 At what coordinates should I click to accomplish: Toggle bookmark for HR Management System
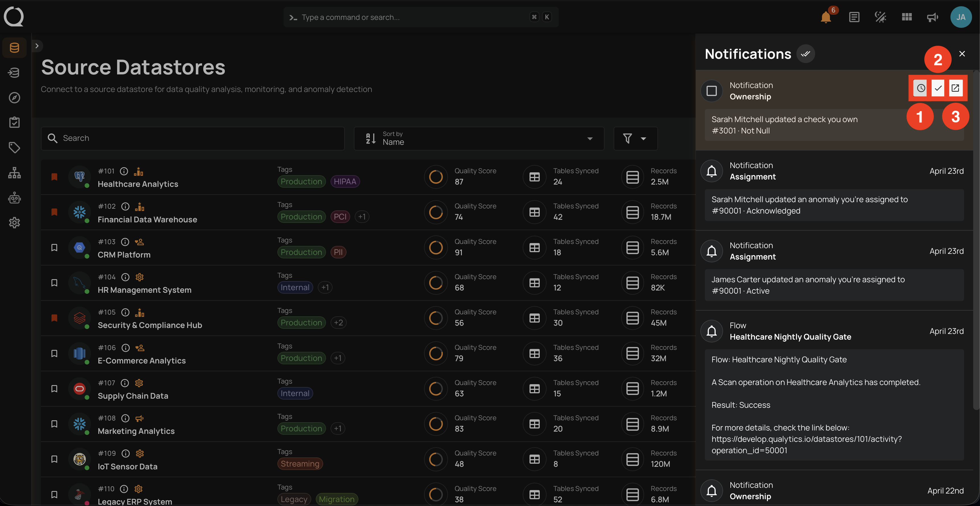pos(54,283)
